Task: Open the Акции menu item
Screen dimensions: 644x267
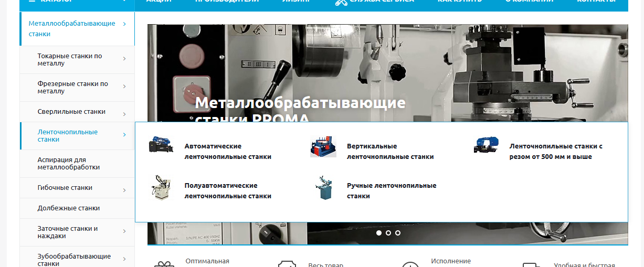Action: pos(159,2)
